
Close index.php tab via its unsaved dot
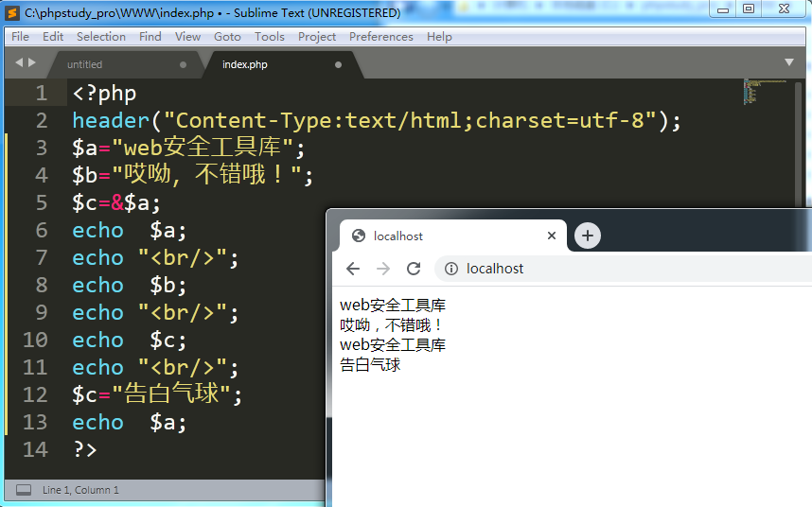coord(338,64)
